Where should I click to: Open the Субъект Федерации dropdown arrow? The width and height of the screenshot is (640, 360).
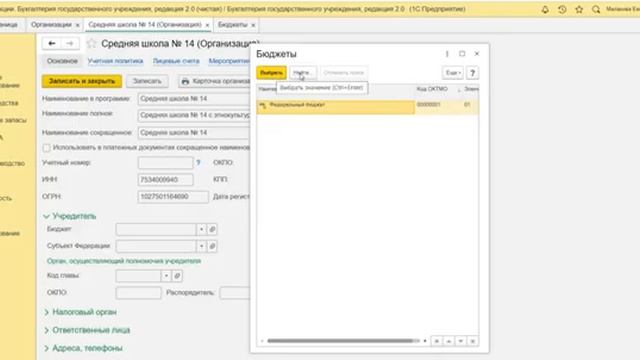(201, 246)
